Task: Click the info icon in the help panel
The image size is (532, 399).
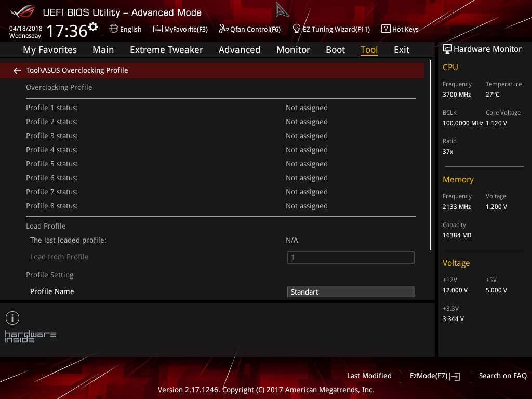Action: point(12,318)
